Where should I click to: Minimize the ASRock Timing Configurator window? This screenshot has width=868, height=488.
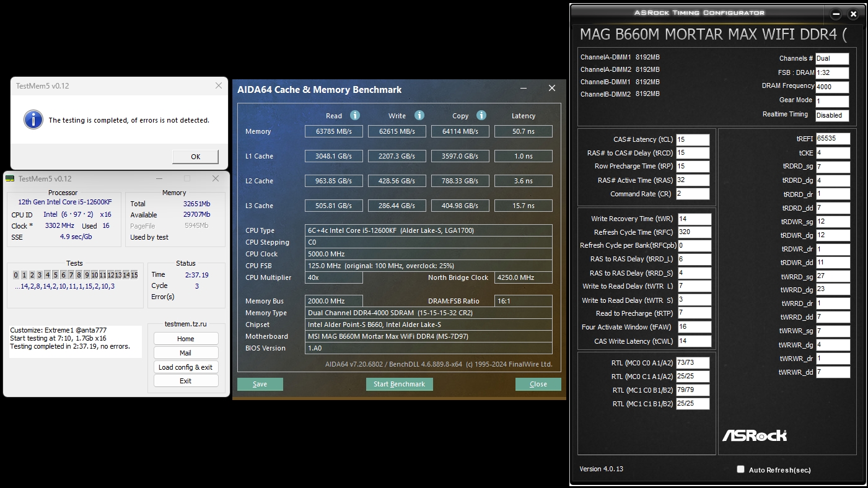[x=836, y=14]
